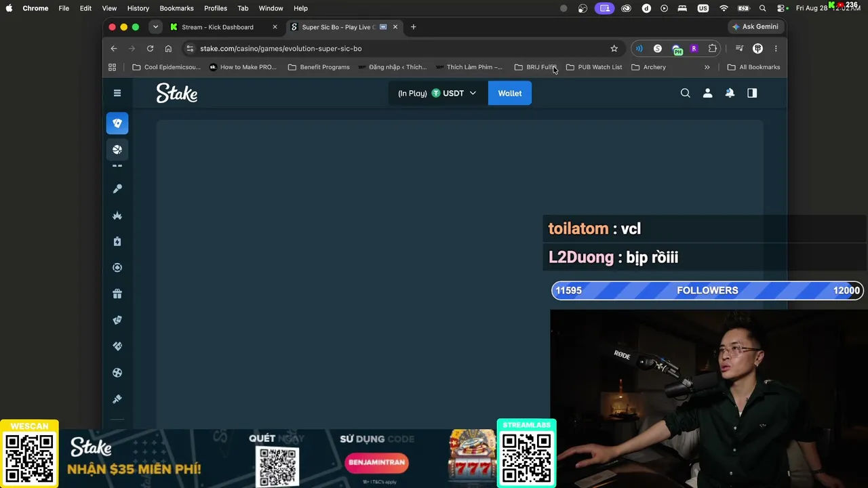
Task: Open the PUB Watch List bookmark folder
Action: tap(594, 67)
